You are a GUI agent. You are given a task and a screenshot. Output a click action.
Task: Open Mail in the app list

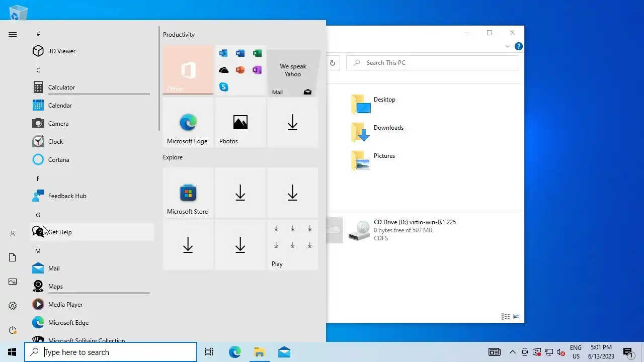click(x=92, y=268)
